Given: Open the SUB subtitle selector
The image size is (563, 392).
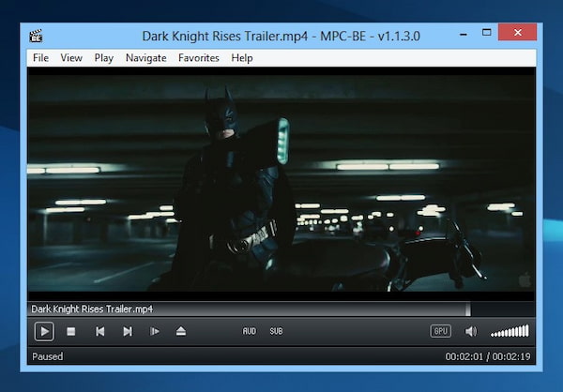Looking at the screenshot, I should [276, 331].
